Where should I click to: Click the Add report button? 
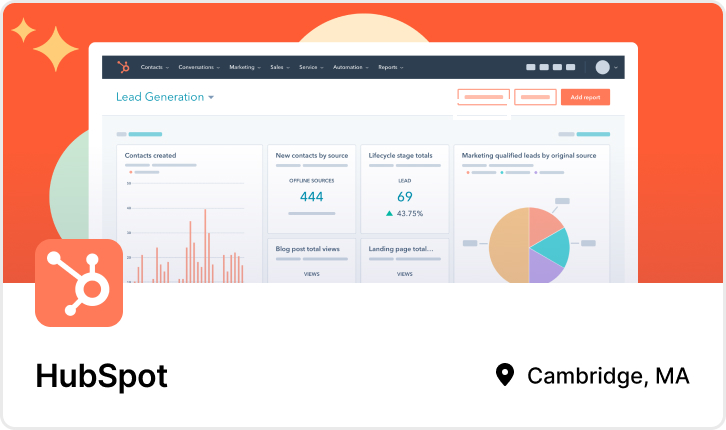[585, 97]
